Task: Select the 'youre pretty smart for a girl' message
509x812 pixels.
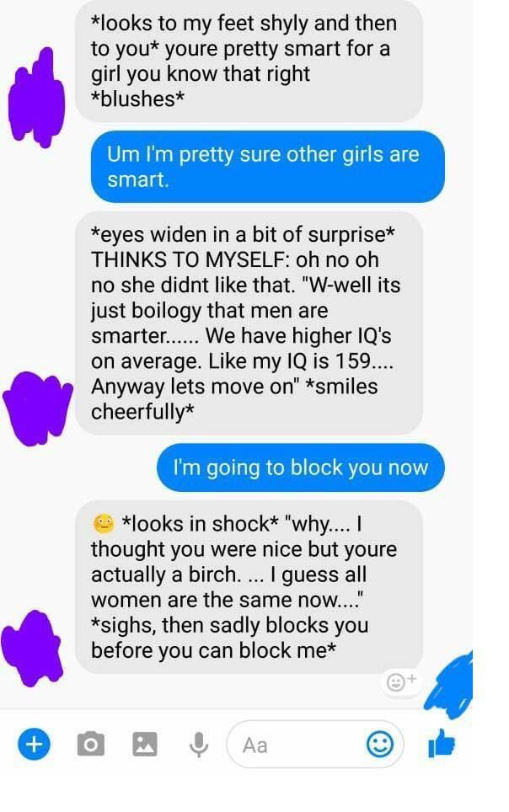Action: [x=249, y=61]
